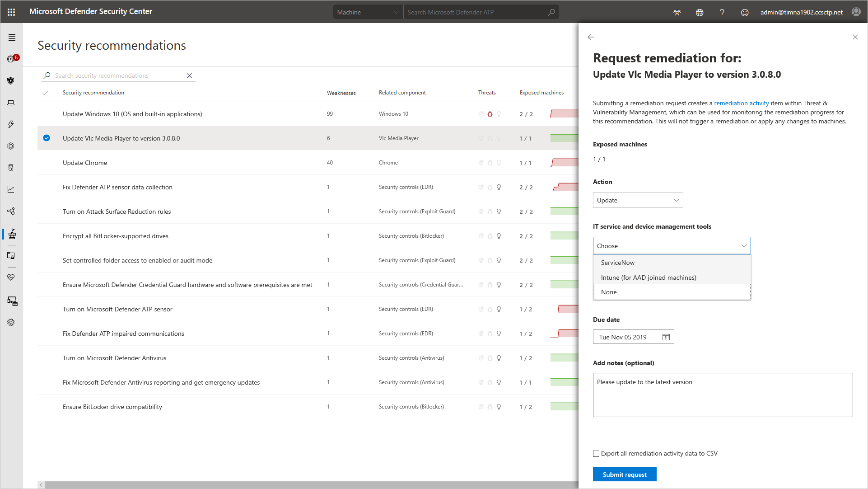Open the evaluation lab sidebar icon
868x489 pixels.
(11, 256)
